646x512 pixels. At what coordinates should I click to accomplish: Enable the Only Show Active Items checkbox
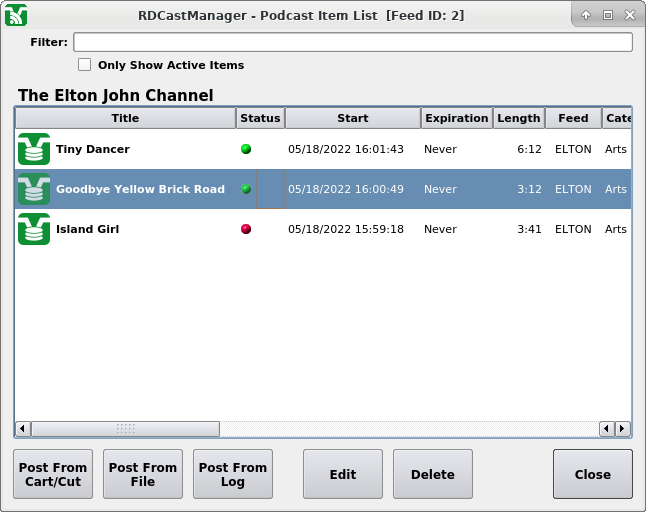(85, 65)
